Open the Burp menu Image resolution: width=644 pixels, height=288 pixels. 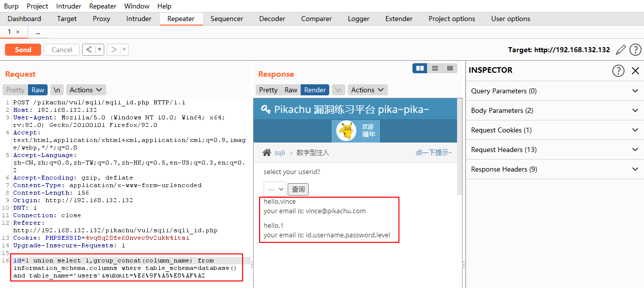point(11,6)
